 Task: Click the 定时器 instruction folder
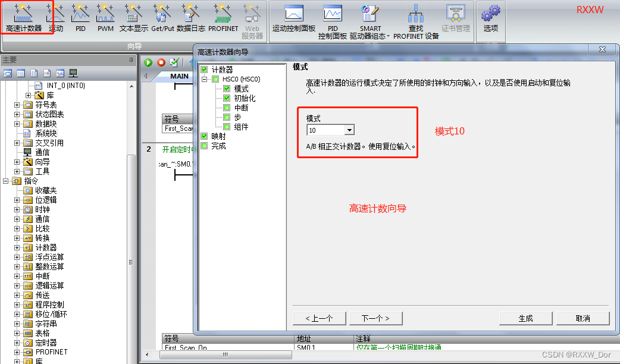46,342
